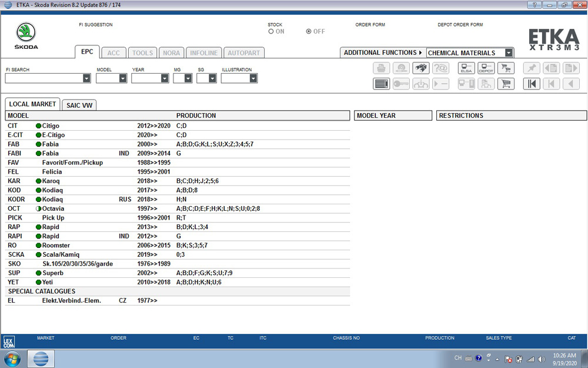Switch to the ACC tab
588x368 pixels.
tap(113, 53)
